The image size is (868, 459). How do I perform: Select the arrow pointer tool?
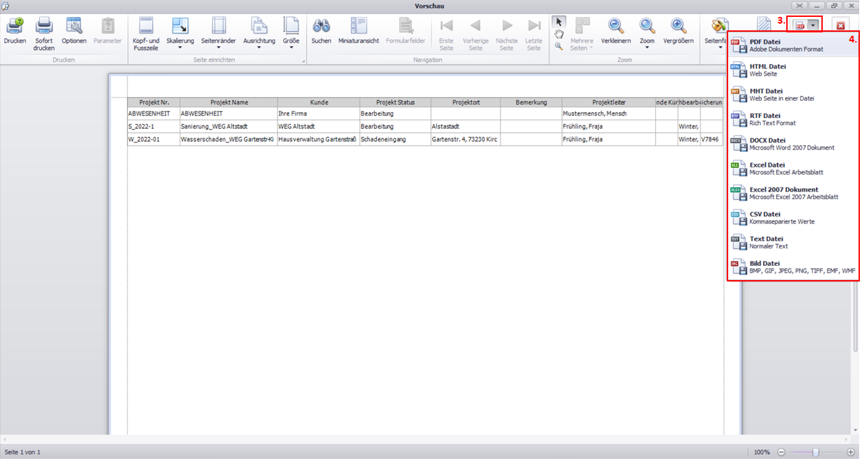(x=559, y=22)
